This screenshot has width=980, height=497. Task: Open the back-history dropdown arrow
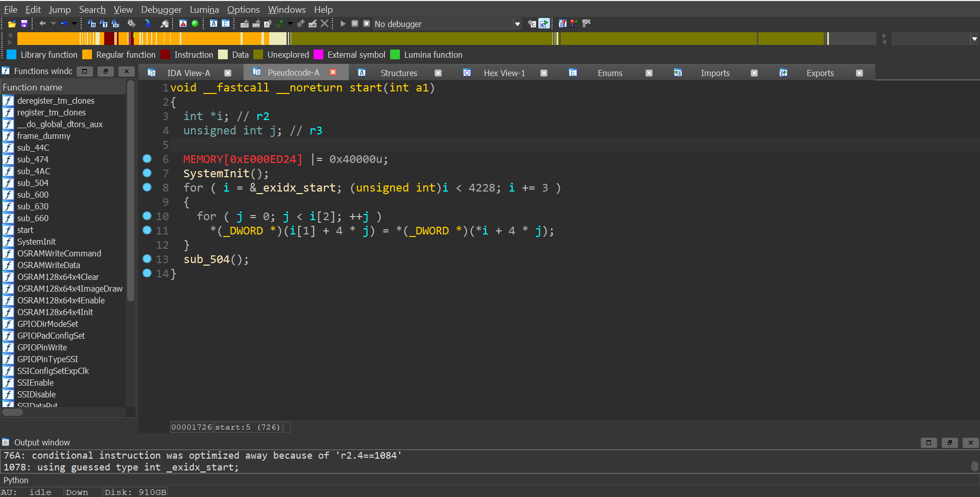pos(53,23)
